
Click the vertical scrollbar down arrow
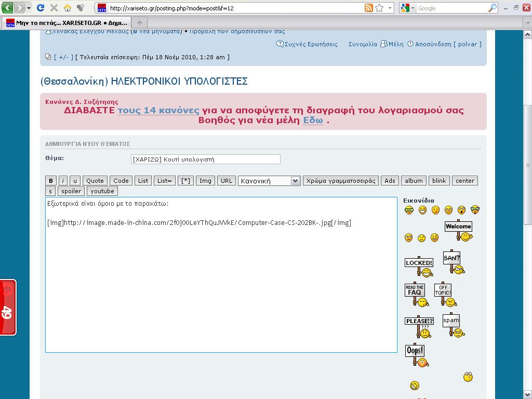point(528,394)
